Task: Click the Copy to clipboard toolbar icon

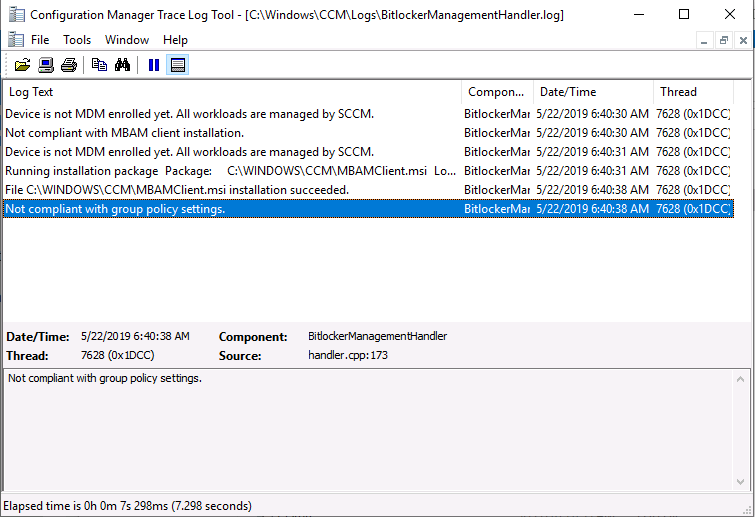Action: pyautogui.click(x=99, y=65)
